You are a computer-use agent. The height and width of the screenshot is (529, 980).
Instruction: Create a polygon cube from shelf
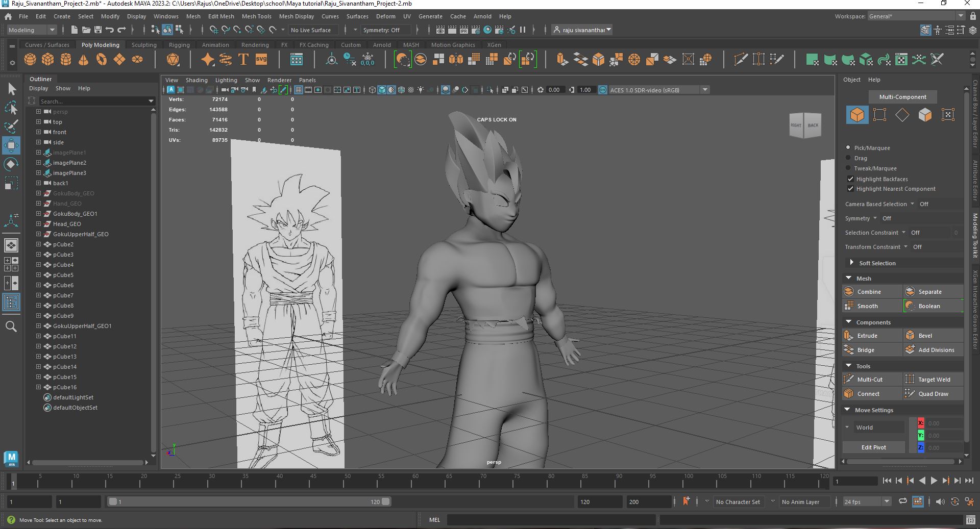pyautogui.click(x=48, y=60)
